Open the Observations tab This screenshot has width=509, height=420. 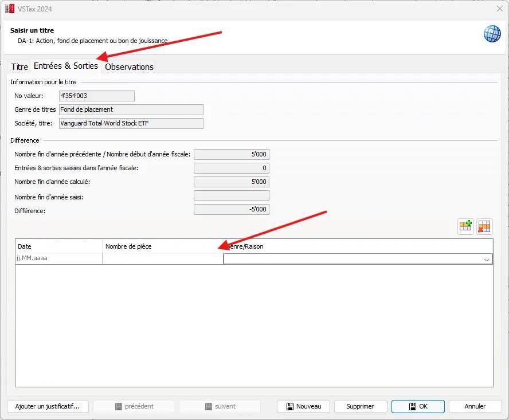(129, 67)
